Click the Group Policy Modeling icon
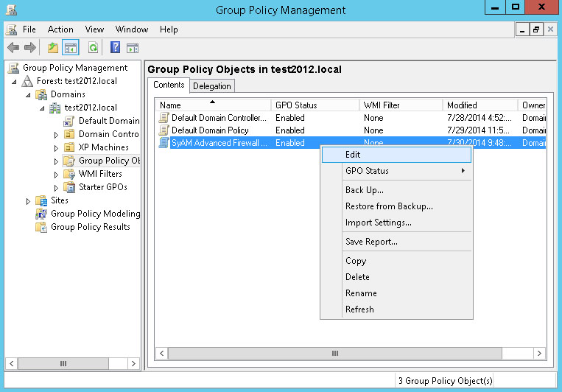This screenshot has height=392, width=562. [x=42, y=214]
